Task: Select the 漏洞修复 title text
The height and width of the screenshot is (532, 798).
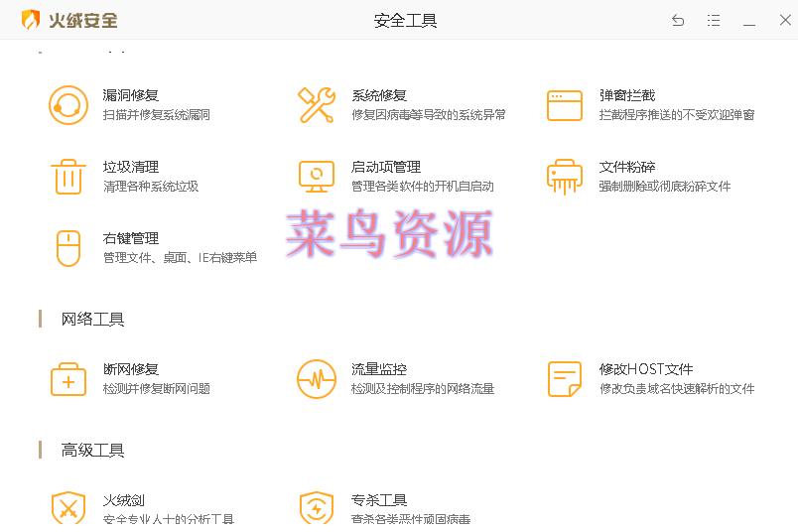Action: click(131, 95)
